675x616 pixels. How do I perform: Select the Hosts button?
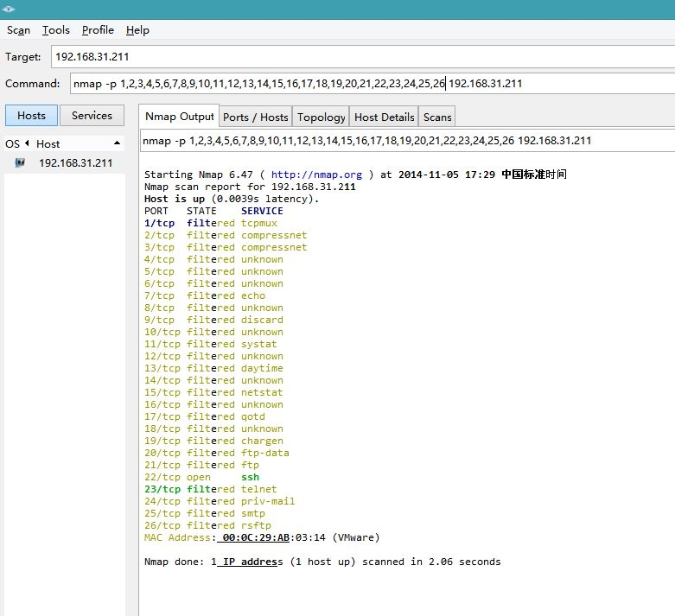pos(31,116)
